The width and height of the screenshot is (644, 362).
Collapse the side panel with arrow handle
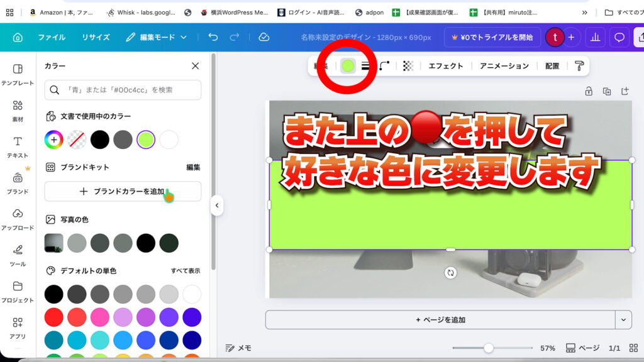217,206
